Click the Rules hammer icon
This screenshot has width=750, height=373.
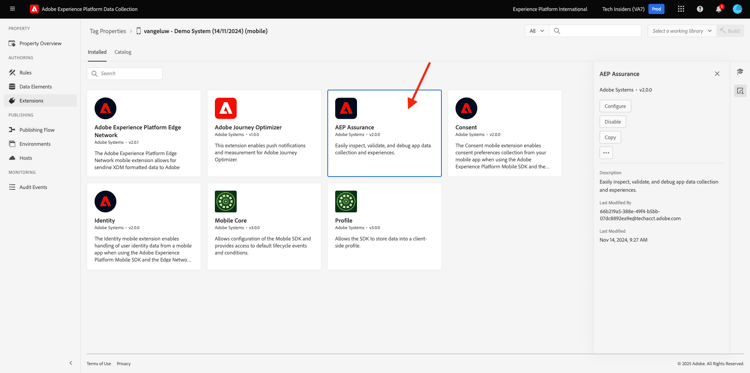pos(12,73)
